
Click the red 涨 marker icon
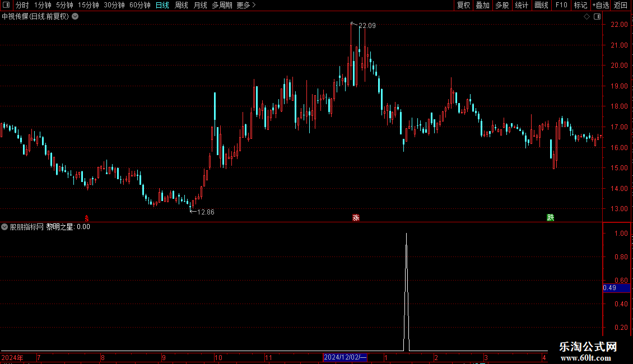point(356,218)
